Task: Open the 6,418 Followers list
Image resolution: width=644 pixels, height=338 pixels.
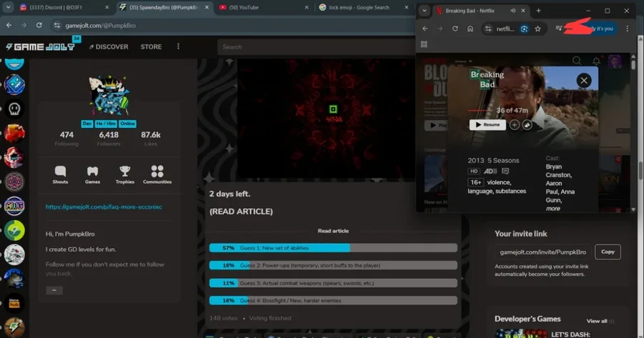Action: coord(109,138)
